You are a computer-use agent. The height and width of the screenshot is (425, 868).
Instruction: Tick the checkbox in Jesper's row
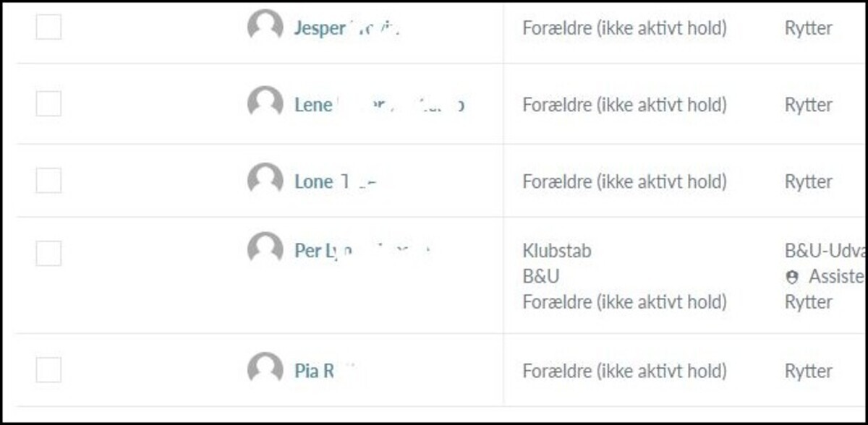pos(48,27)
